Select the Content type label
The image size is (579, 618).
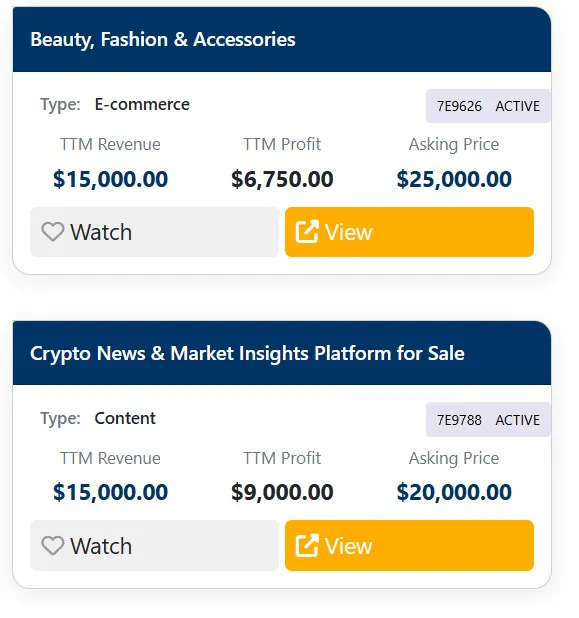pos(125,418)
